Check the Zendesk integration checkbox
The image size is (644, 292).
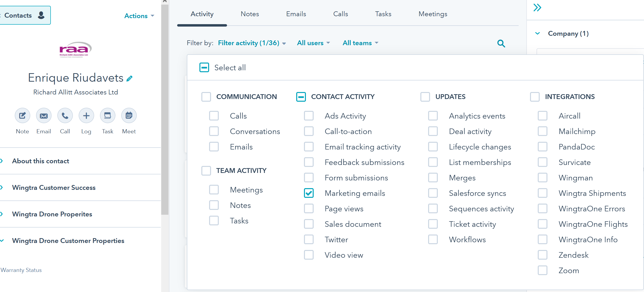click(542, 255)
